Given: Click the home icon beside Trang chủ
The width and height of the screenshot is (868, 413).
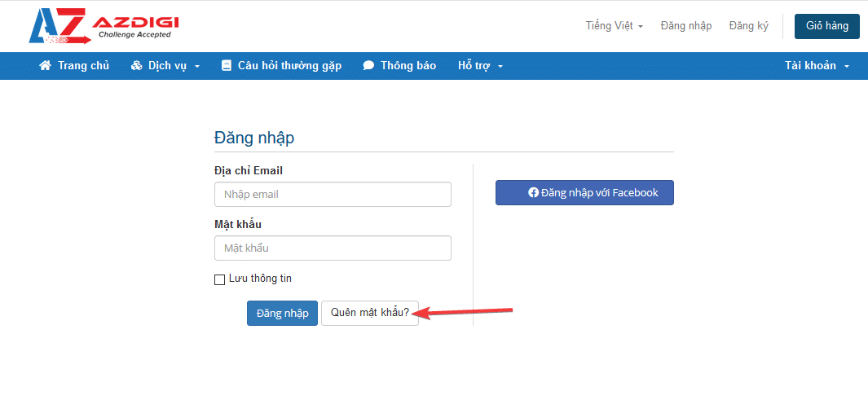Looking at the screenshot, I should [46, 66].
